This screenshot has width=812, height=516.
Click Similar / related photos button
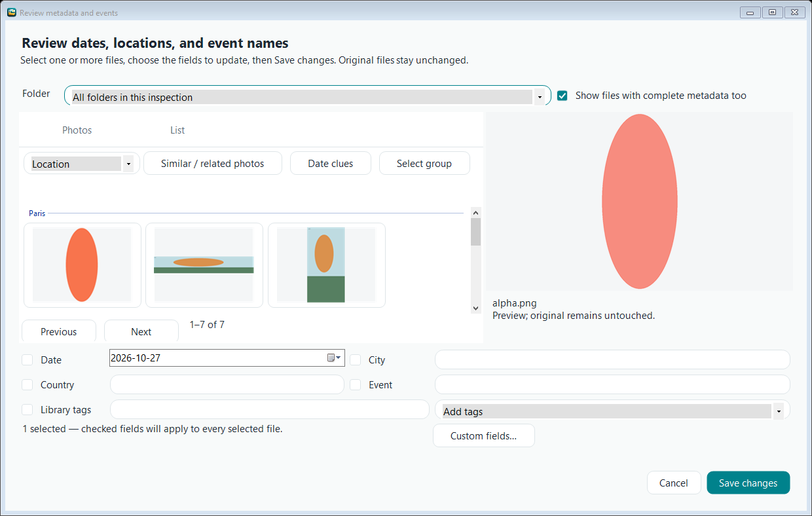point(213,164)
